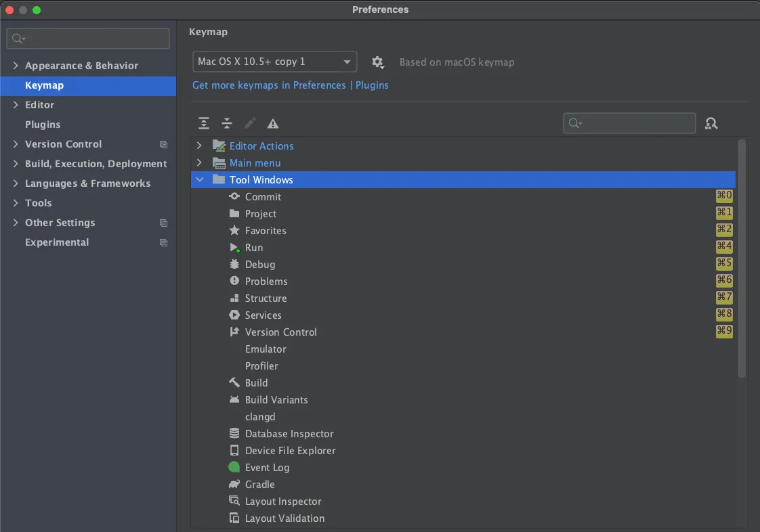The height and width of the screenshot is (532, 760).
Task: Open the Mac OS X keymap dropdown
Action: (x=274, y=62)
